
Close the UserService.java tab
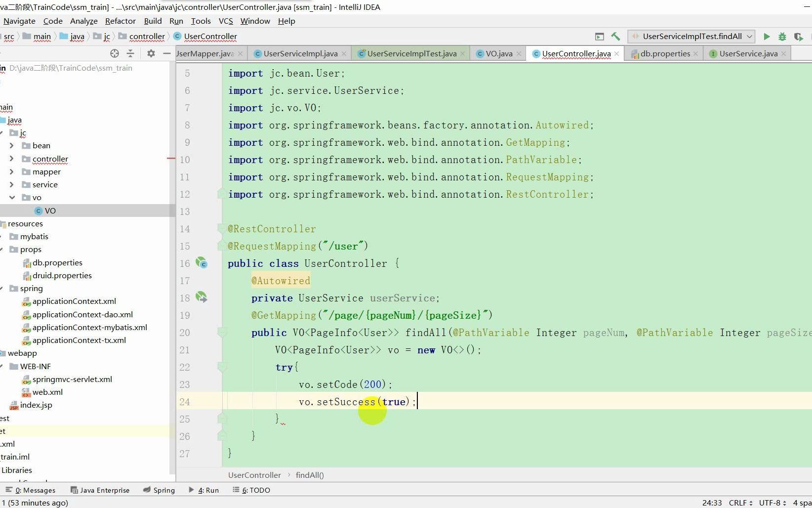point(783,54)
